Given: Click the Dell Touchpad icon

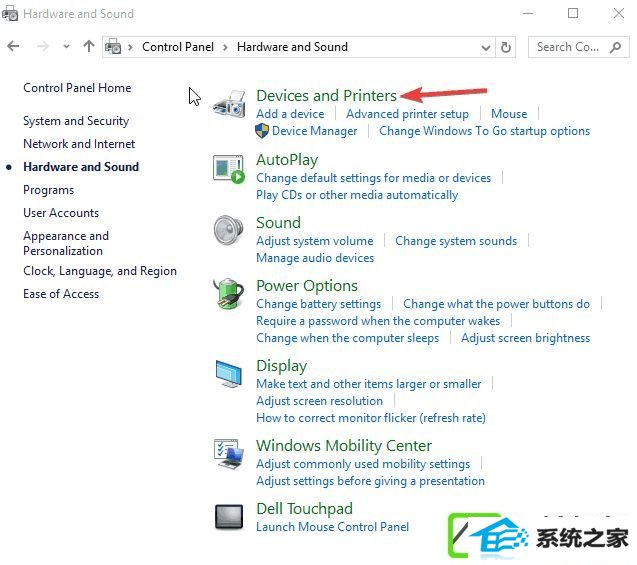Looking at the screenshot, I should [x=229, y=517].
